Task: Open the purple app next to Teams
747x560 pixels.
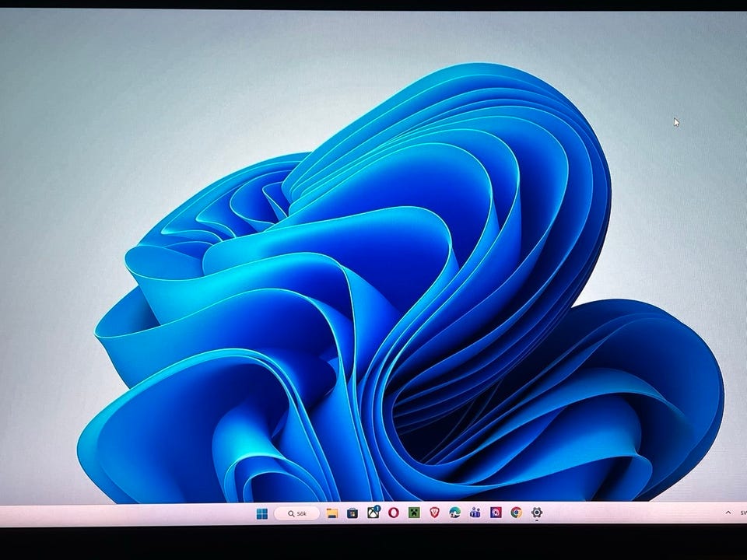Action: click(496, 513)
